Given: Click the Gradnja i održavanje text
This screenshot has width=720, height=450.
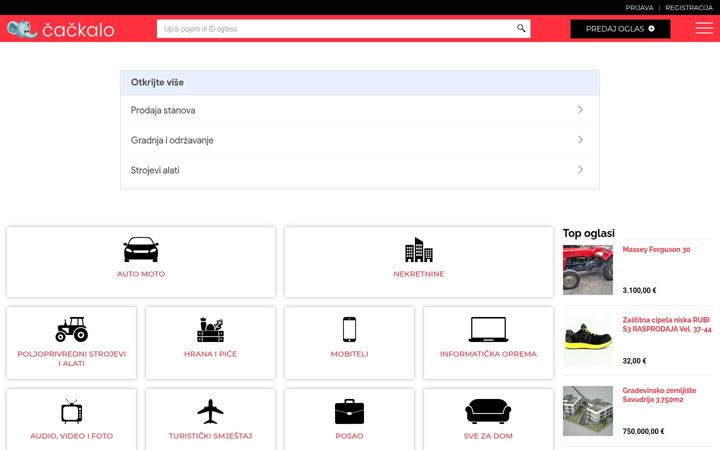Looking at the screenshot, I should tap(172, 140).
